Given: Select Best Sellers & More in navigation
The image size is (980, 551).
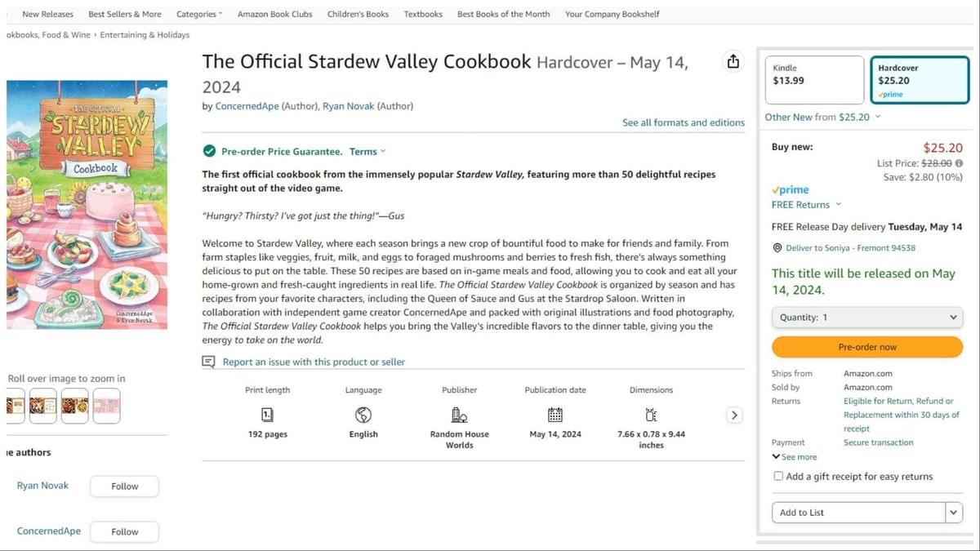Looking at the screenshot, I should (124, 14).
